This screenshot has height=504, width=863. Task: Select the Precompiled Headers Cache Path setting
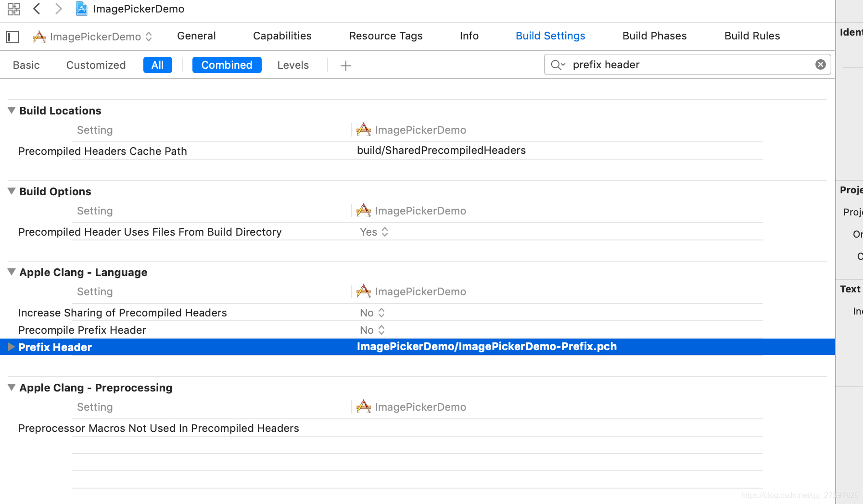[102, 151]
